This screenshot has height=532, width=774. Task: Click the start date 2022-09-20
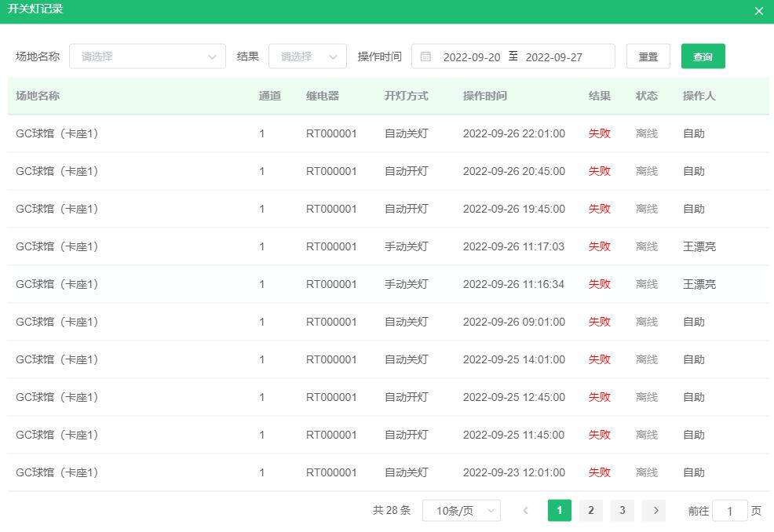coord(473,56)
